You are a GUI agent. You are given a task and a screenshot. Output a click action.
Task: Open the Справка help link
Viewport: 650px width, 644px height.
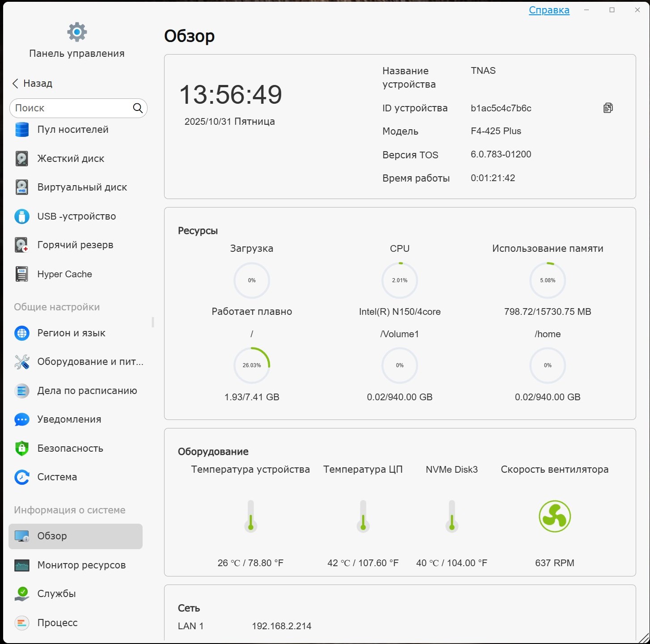[549, 10]
